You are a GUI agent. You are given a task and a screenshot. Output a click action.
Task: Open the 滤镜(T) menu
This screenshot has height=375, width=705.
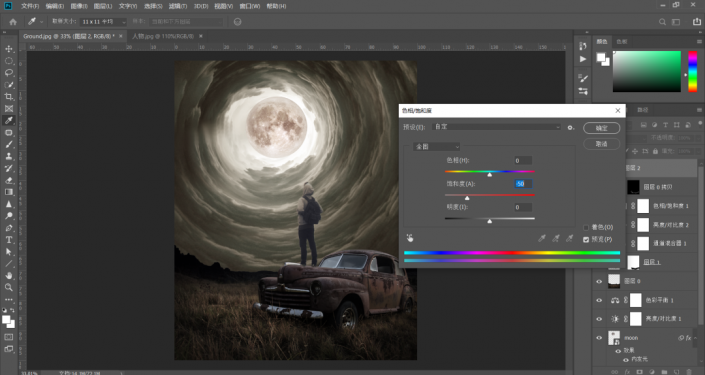178,6
